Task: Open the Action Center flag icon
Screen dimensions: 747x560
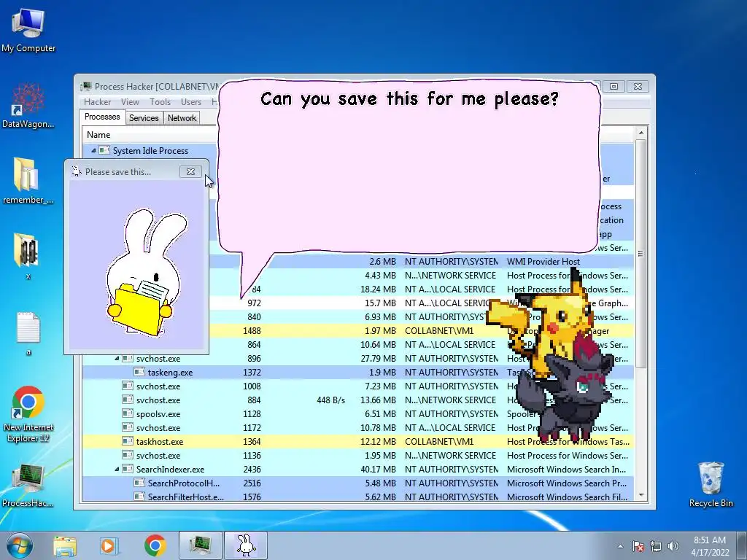Action: click(638, 546)
